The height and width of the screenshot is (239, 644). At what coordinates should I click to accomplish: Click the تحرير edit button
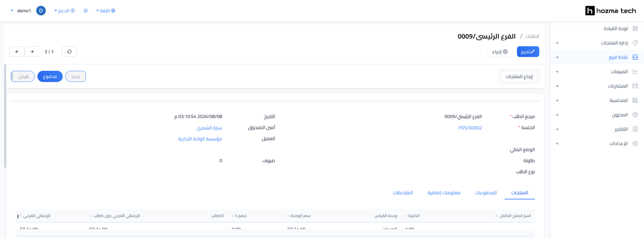click(x=528, y=52)
